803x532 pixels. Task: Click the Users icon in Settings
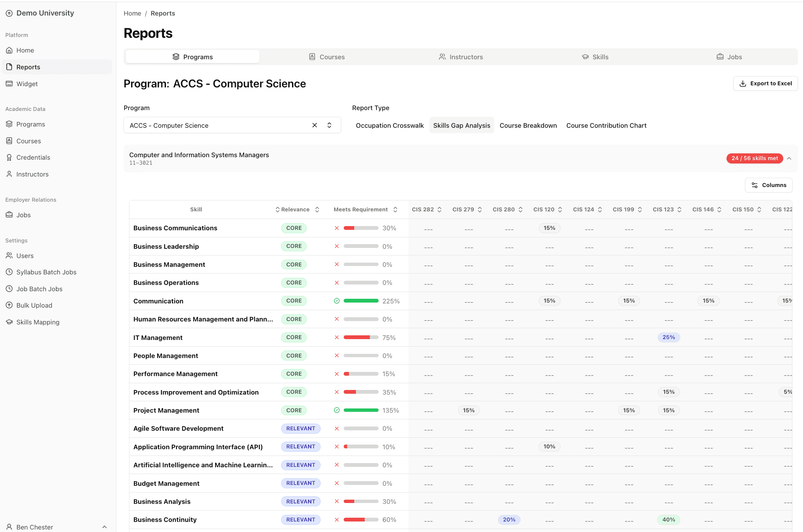click(9, 256)
